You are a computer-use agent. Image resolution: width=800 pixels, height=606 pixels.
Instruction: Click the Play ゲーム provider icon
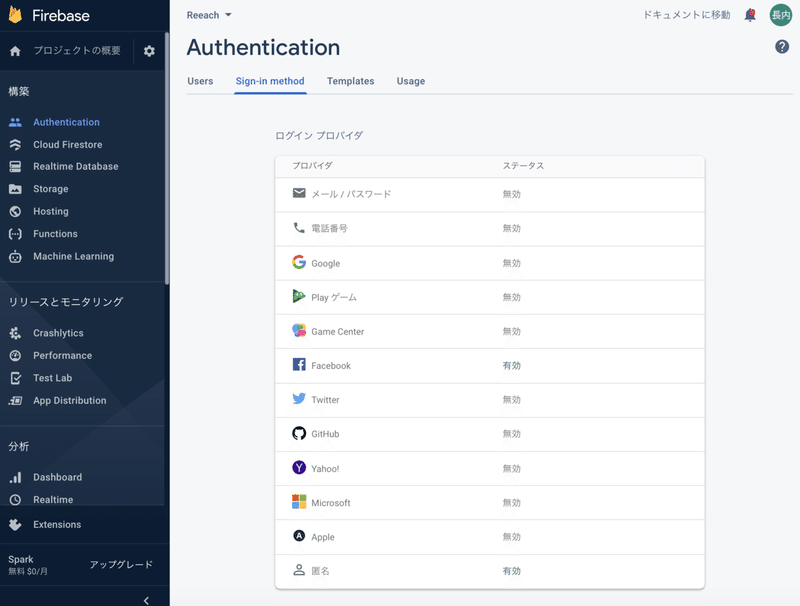tap(299, 296)
